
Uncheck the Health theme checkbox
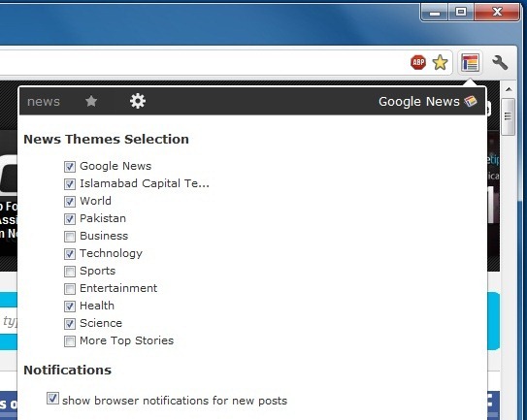[70, 307]
